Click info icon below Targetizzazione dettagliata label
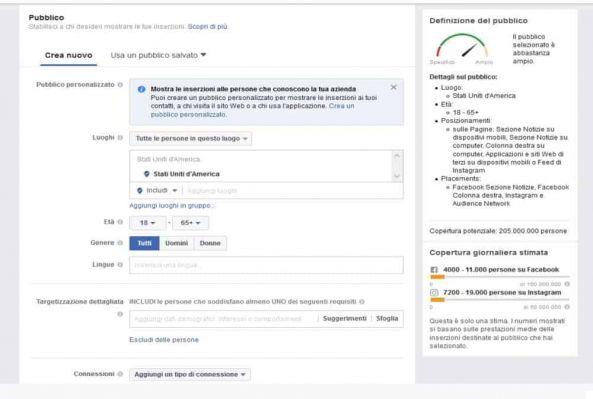Viewport: 593px width, 399px height. pyautogui.click(x=120, y=314)
